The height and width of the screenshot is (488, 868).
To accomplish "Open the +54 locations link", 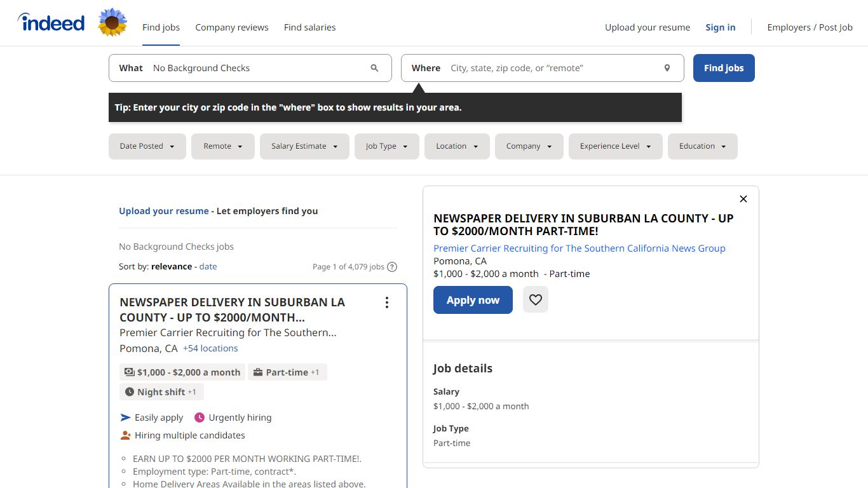I will tap(210, 348).
